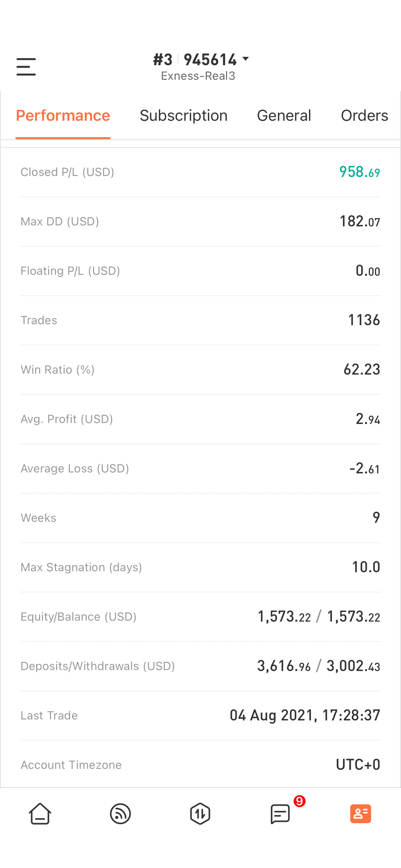
Task: Open the hamburger side menu
Action: point(26,67)
